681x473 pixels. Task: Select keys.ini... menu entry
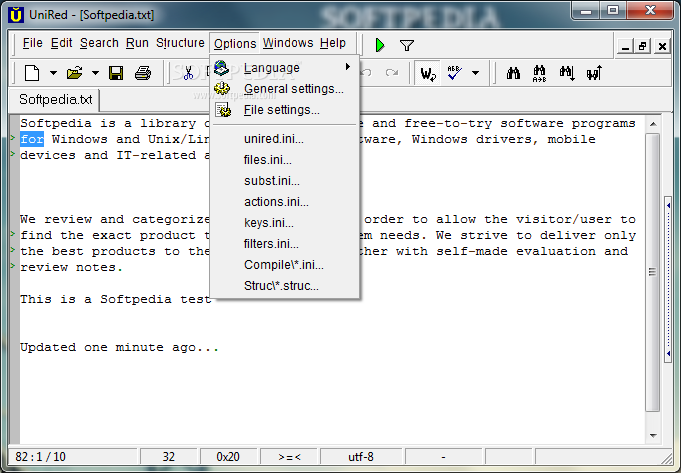tap(284, 223)
